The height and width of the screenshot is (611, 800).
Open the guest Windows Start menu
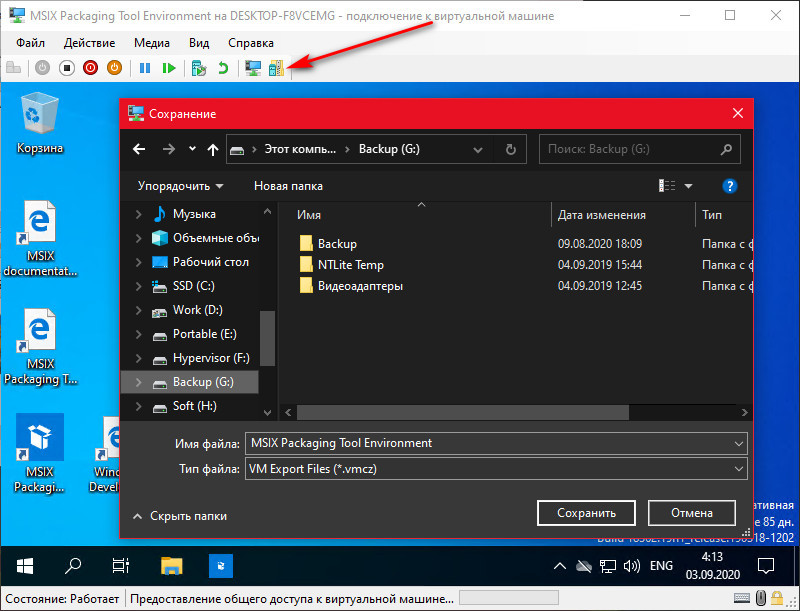pyautogui.click(x=24, y=566)
